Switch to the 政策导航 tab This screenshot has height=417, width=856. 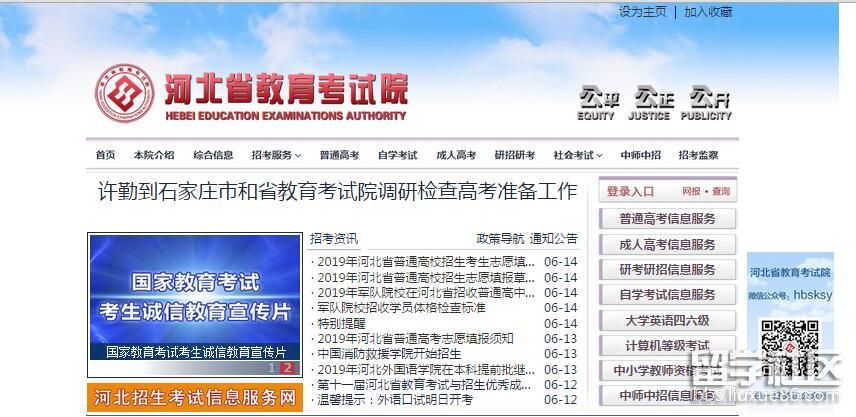pos(500,238)
